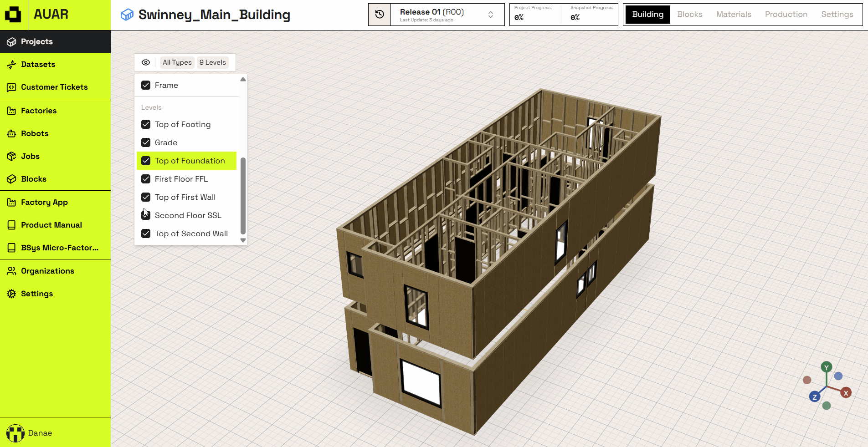Toggle the visibility eye in the filter bar
Viewport: 868px width, 447px height.
point(145,62)
